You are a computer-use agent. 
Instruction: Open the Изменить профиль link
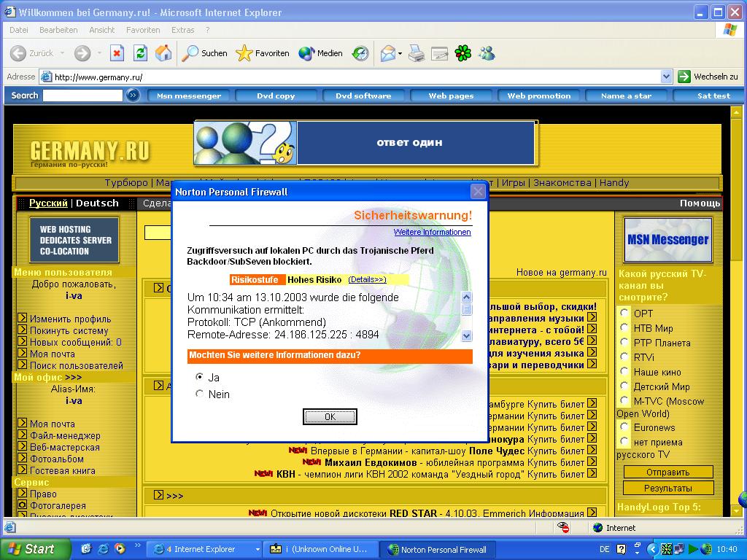coord(71,319)
